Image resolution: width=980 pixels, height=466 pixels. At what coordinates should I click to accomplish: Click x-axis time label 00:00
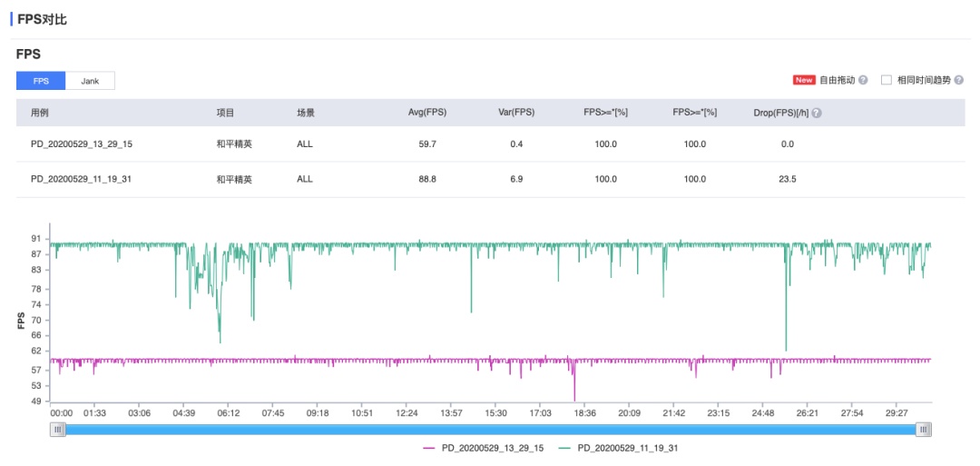click(62, 413)
